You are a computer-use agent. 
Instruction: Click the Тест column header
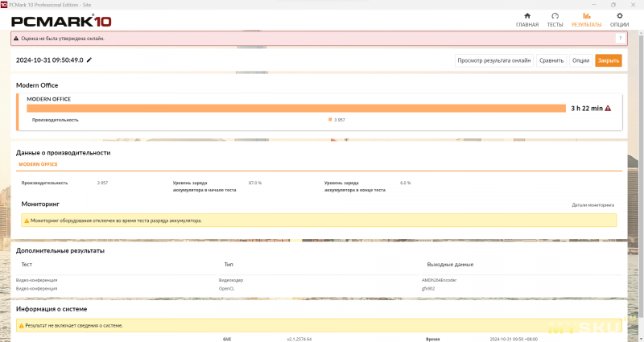pyautogui.click(x=27, y=265)
